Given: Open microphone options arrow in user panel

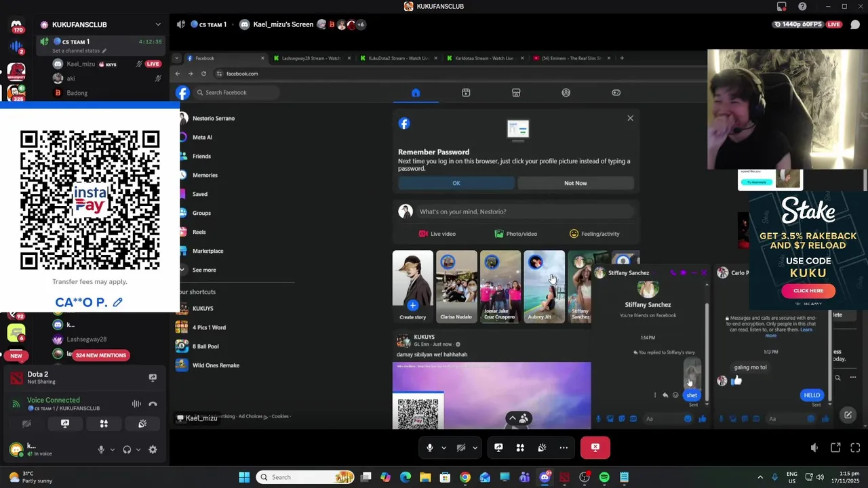Looking at the screenshot, I should [113, 449].
